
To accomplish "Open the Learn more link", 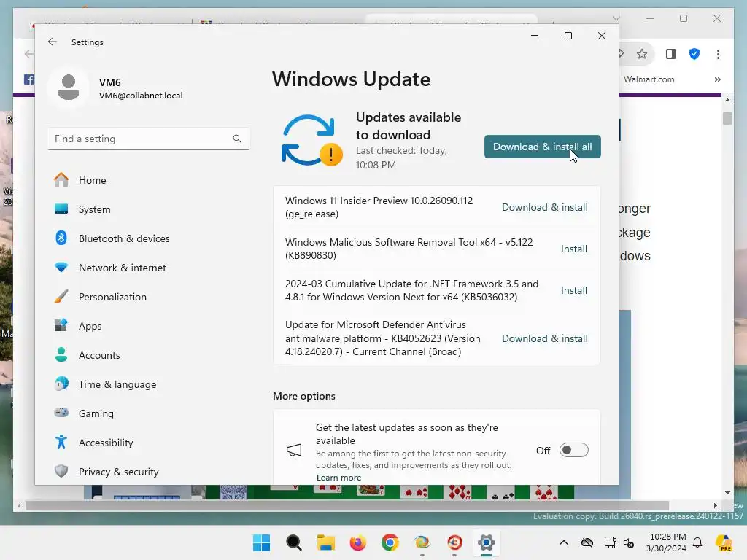I will pyautogui.click(x=338, y=478).
